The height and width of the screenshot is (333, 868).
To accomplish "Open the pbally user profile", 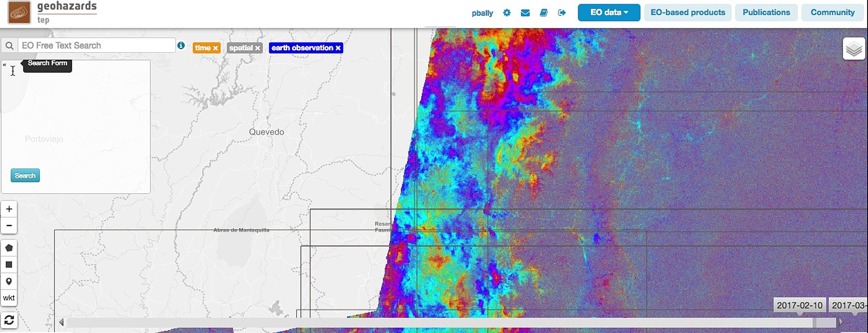I will click(483, 13).
